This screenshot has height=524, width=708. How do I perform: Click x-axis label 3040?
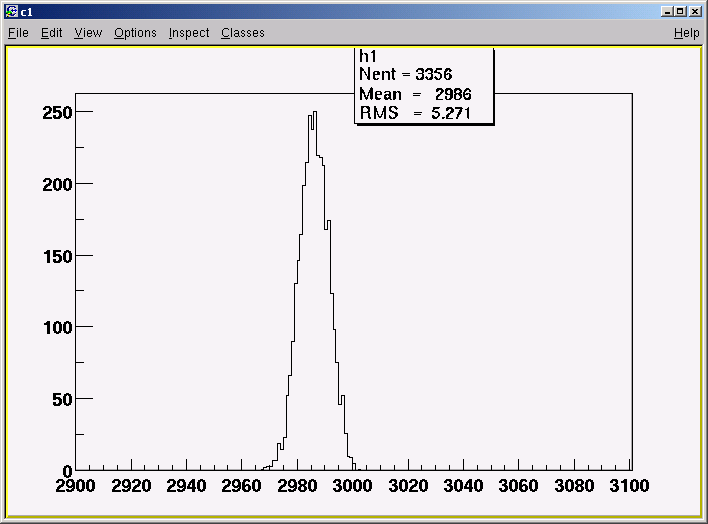(463, 486)
